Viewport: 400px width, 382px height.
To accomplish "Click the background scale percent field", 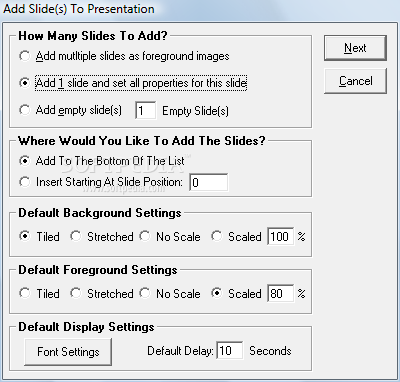I will click(281, 237).
